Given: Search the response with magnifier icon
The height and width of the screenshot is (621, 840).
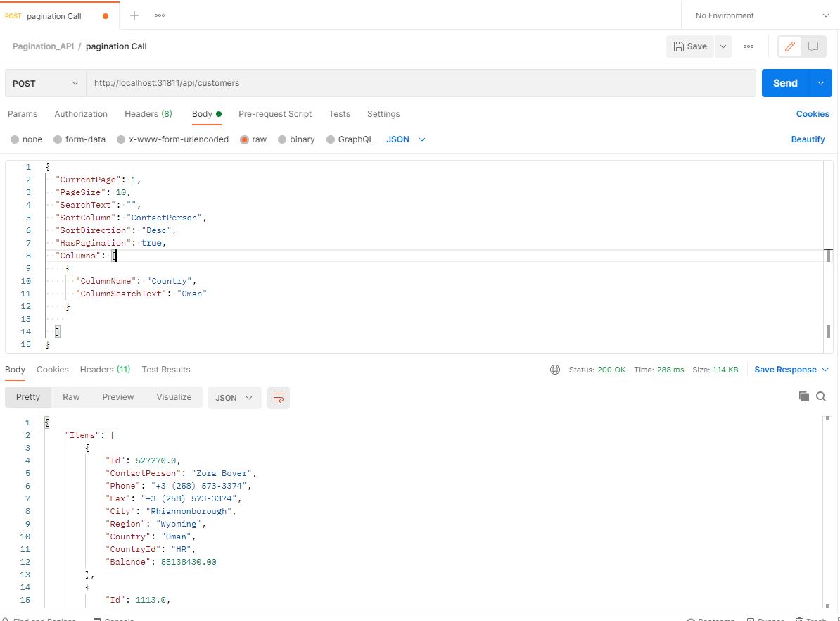Looking at the screenshot, I should pyautogui.click(x=821, y=396).
